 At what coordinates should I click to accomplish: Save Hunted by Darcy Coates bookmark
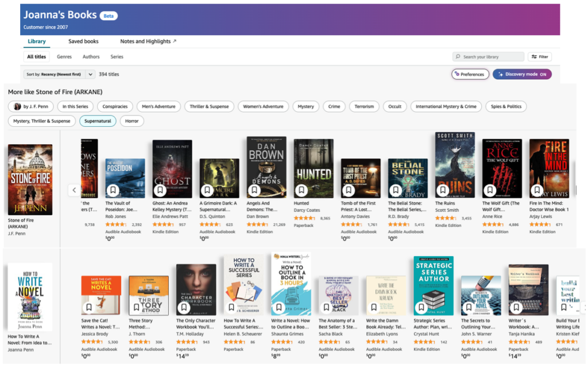click(301, 190)
